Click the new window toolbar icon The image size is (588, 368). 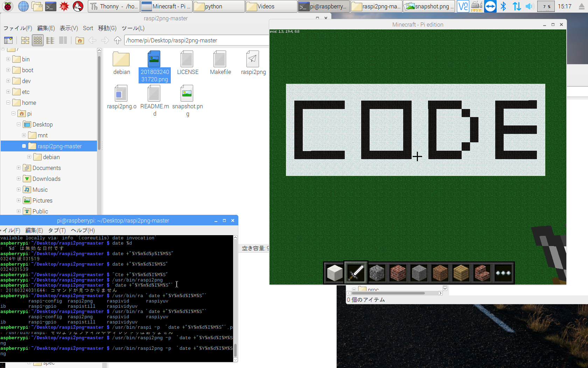8,40
